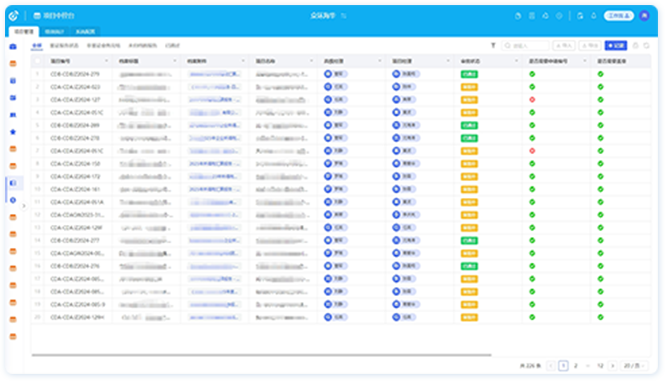Click the app logo in header

[14, 16]
